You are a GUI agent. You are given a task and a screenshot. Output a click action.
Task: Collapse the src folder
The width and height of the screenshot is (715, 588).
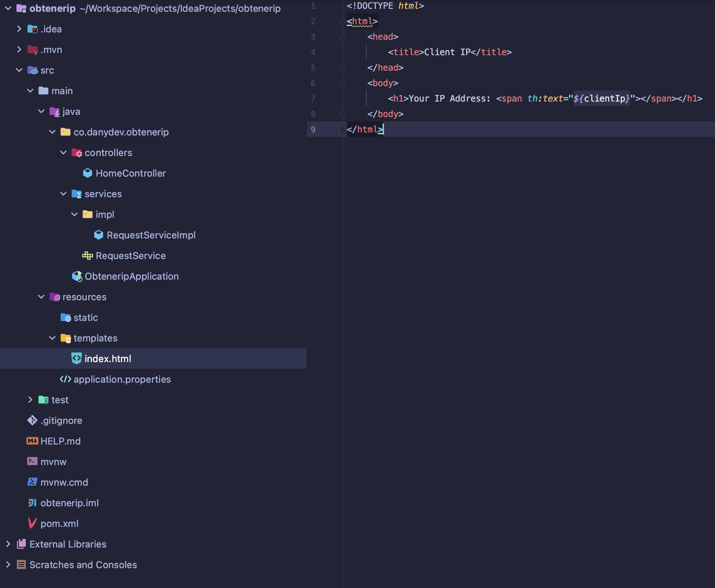click(19, 70)
